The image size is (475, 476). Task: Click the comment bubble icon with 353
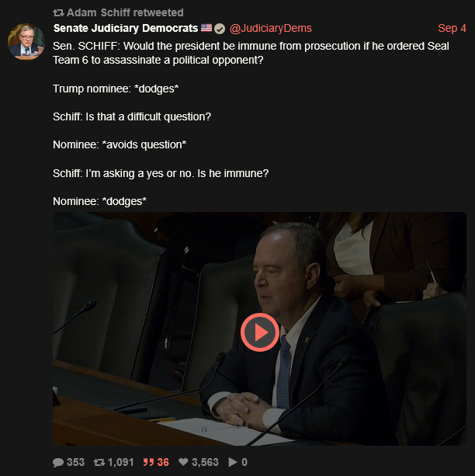(x=58, y=462)
